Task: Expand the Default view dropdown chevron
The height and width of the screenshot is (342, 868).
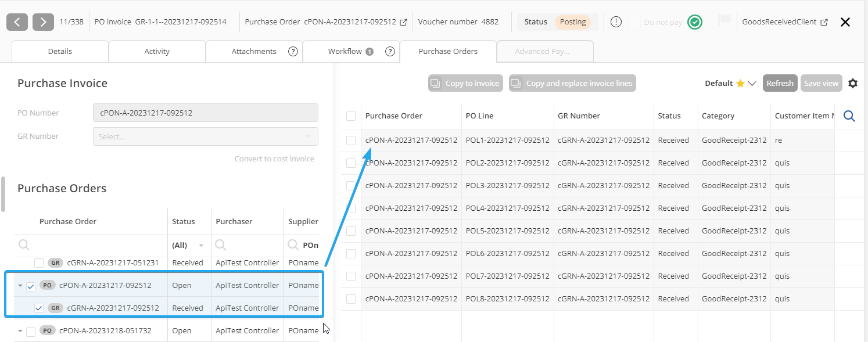Action: pos(752,83)
